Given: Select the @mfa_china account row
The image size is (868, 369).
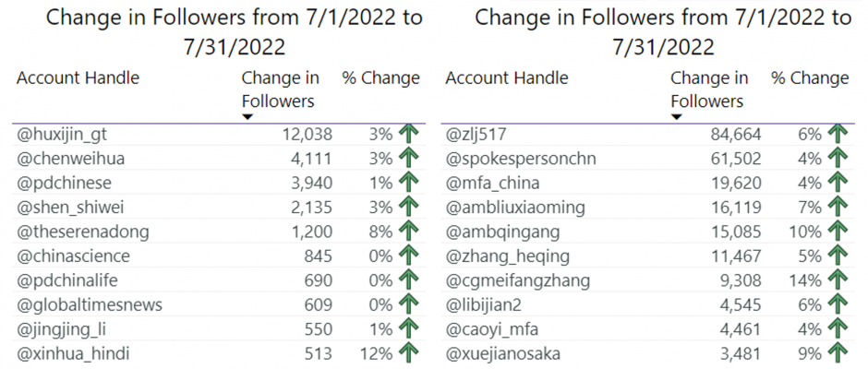Looking at the screenshot, I should click(647, 184).
